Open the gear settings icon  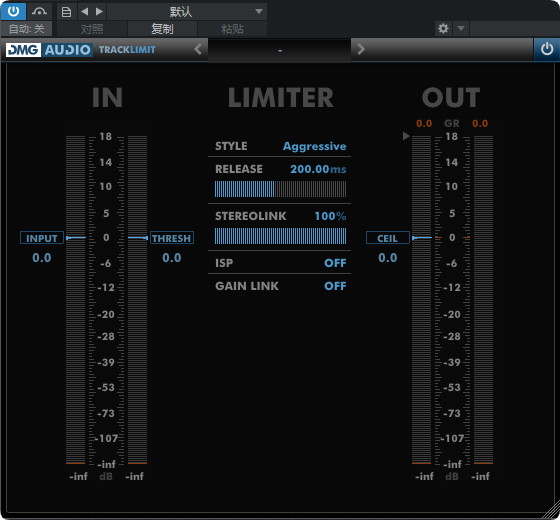pyautogui.click(x=443, y=28)
